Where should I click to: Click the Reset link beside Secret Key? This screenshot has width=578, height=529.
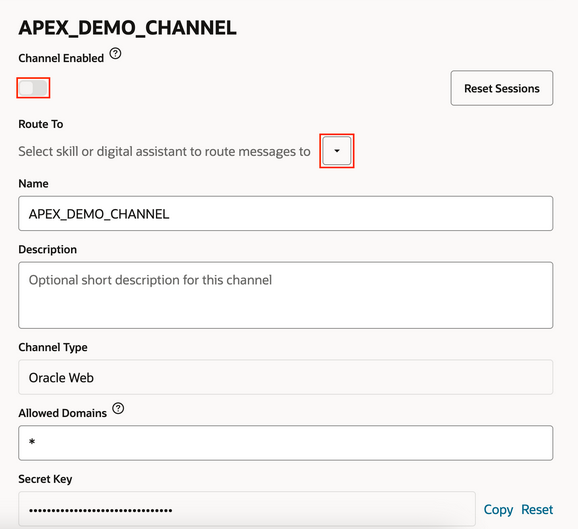[537, 509]
